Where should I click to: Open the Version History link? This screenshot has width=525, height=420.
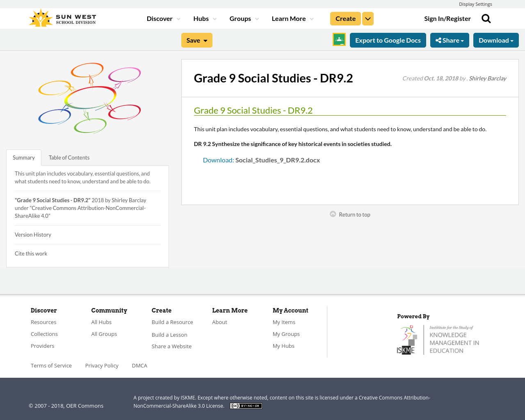[x=33, y=234]
